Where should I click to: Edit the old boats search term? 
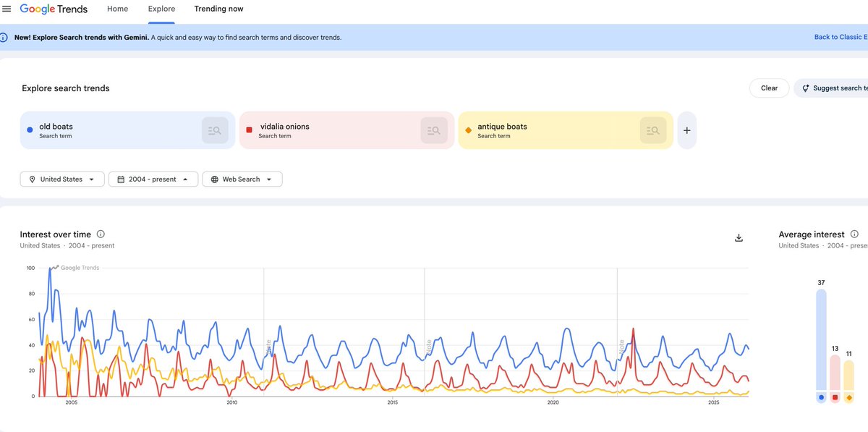point(127,130)
